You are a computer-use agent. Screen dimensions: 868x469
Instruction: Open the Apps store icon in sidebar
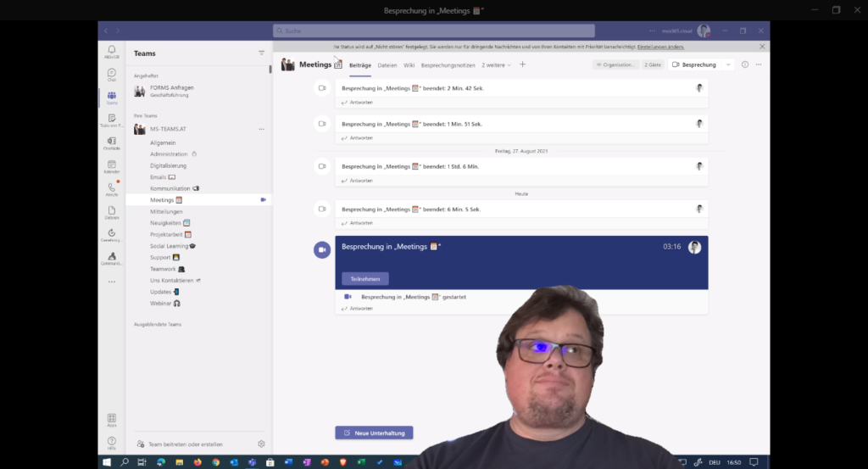click(112, 421)
